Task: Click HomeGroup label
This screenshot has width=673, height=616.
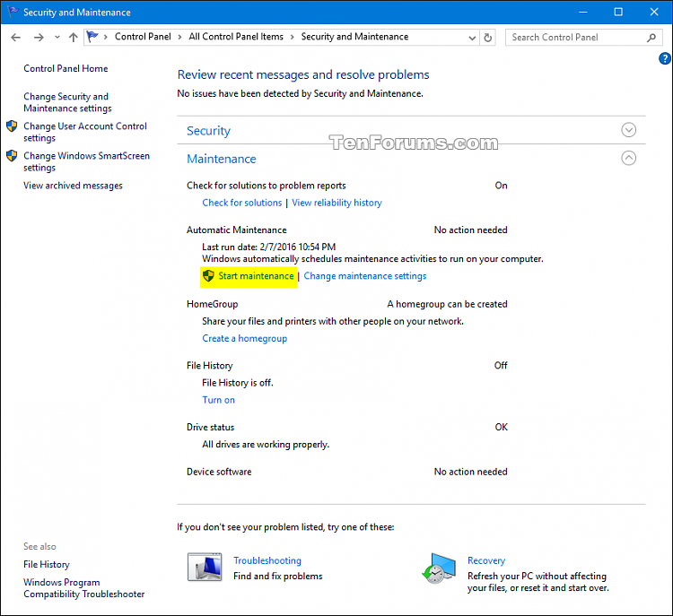Action: [212, 304]
